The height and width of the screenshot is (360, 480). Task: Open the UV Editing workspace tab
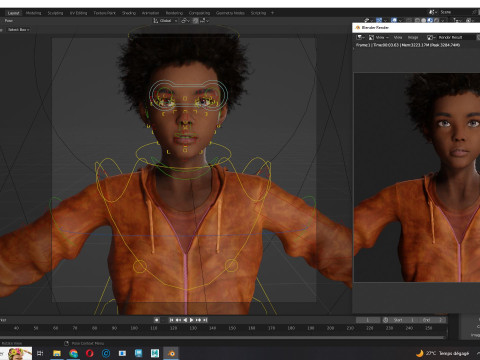(78, 13)
